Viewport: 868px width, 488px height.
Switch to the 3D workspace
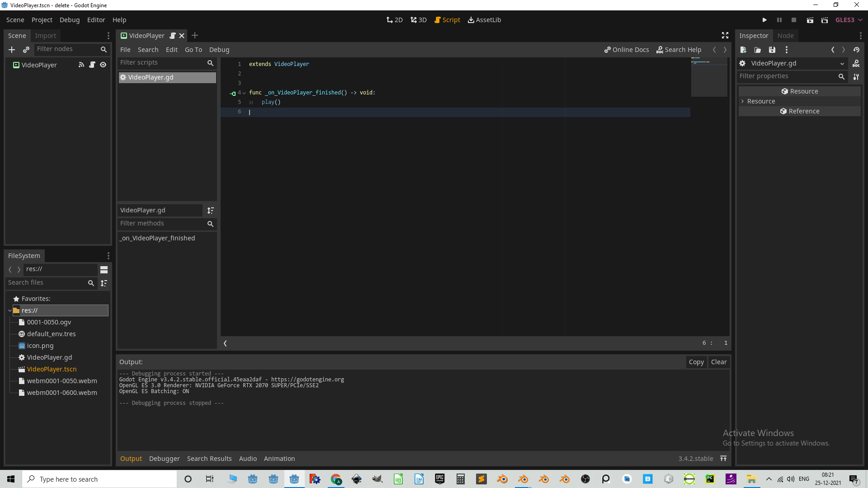pos(418,20)
